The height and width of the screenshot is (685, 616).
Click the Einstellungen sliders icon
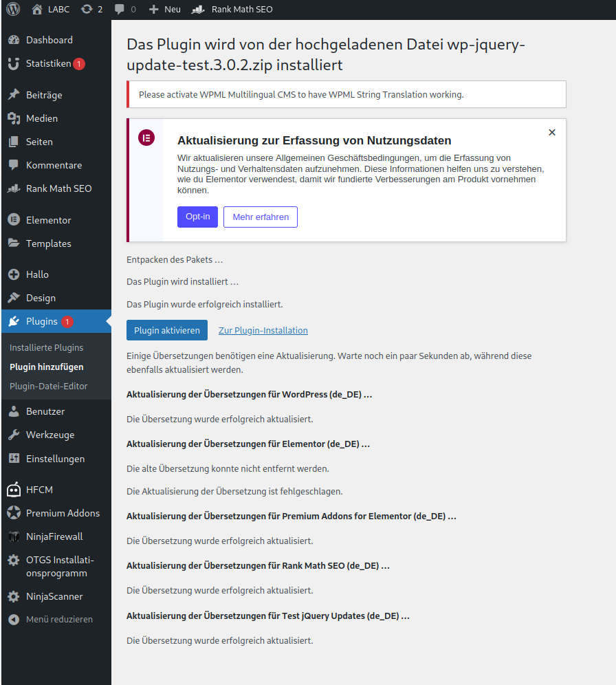pyautogui.click(x=14, y=458)
